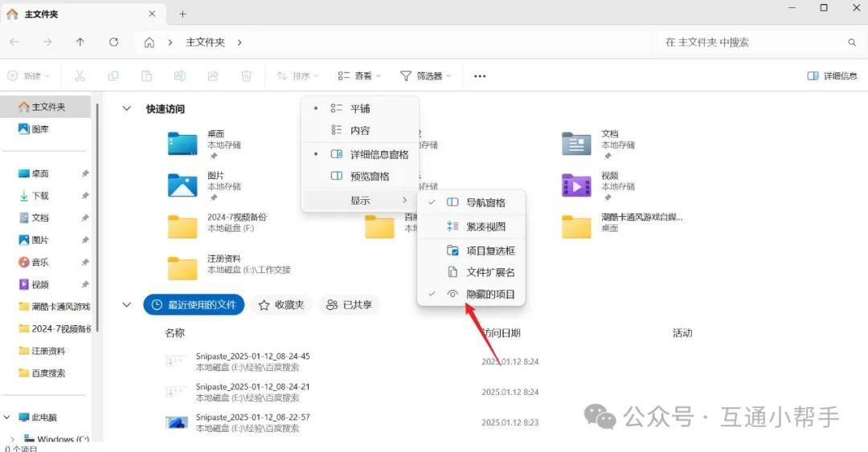This screenshot has height=452, width=868.
Task: Open the 显示 submenu entry
Action: (360, 200)
